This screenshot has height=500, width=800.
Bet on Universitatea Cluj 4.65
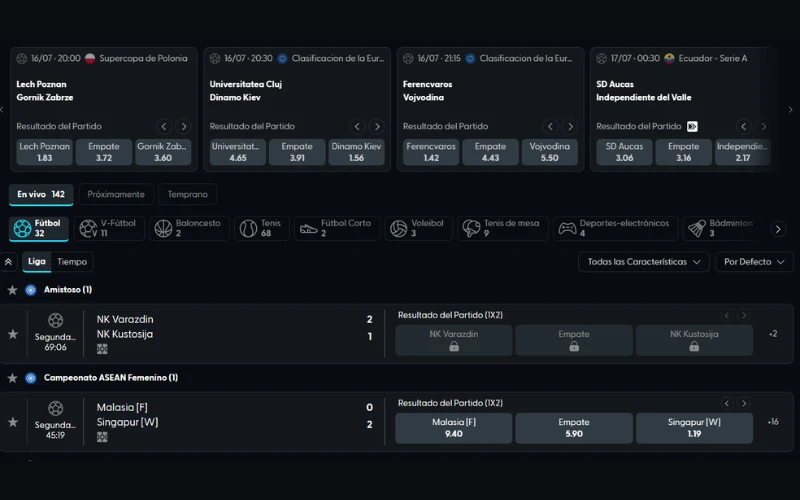[238, 152]
